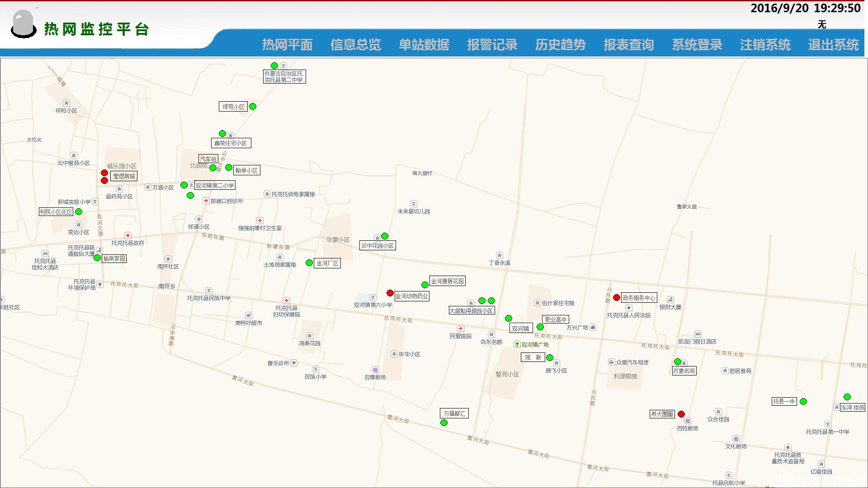868x488 pixels.
Task: Click the green marker at 万豪名苑
Action: [x=678, y=362]
